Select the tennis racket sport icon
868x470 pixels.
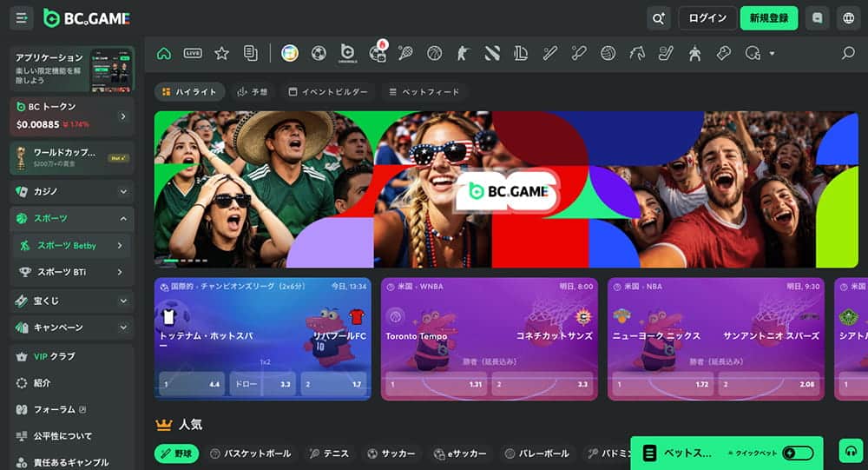[405, 53]
